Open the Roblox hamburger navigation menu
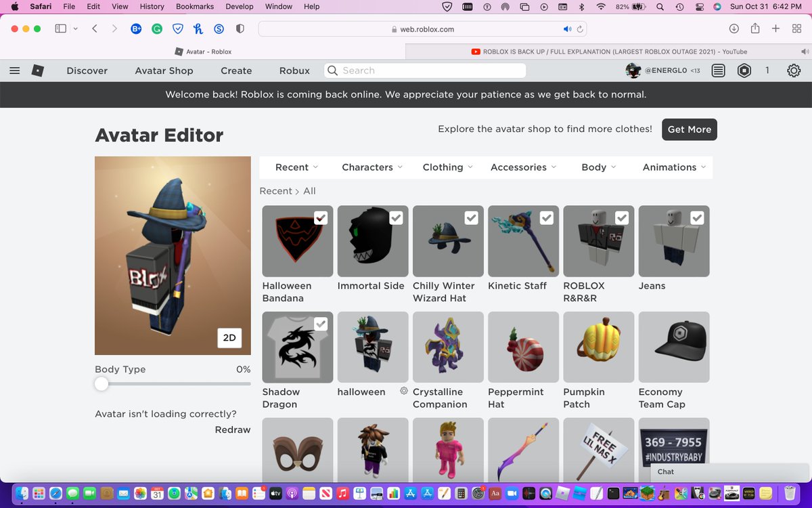 click(15, 70)
